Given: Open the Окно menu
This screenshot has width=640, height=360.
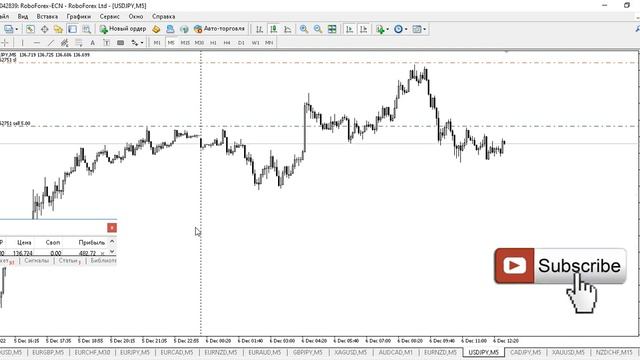Looking at the screenshot, I should pyautogui.click(x=136, y=16).
